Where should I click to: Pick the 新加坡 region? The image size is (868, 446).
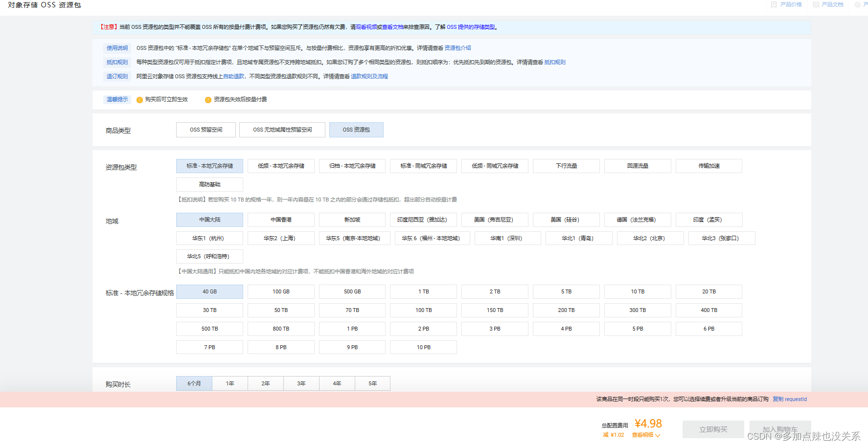click(352, 220)
